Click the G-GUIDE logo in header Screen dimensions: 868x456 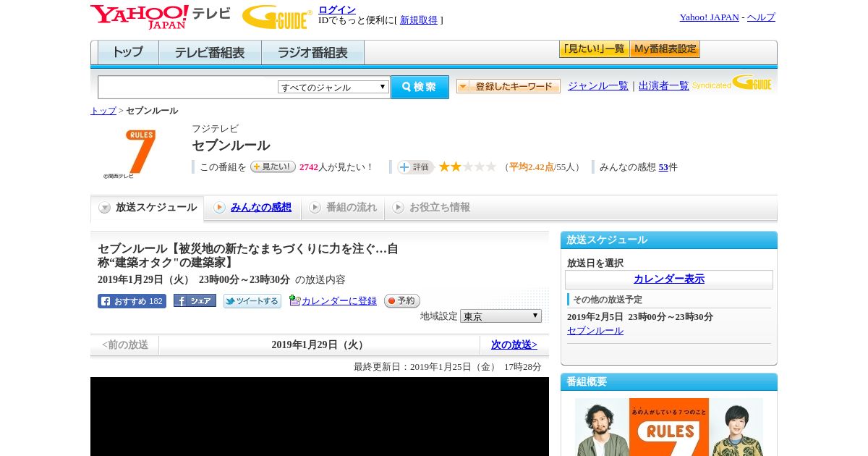[277, 17]
